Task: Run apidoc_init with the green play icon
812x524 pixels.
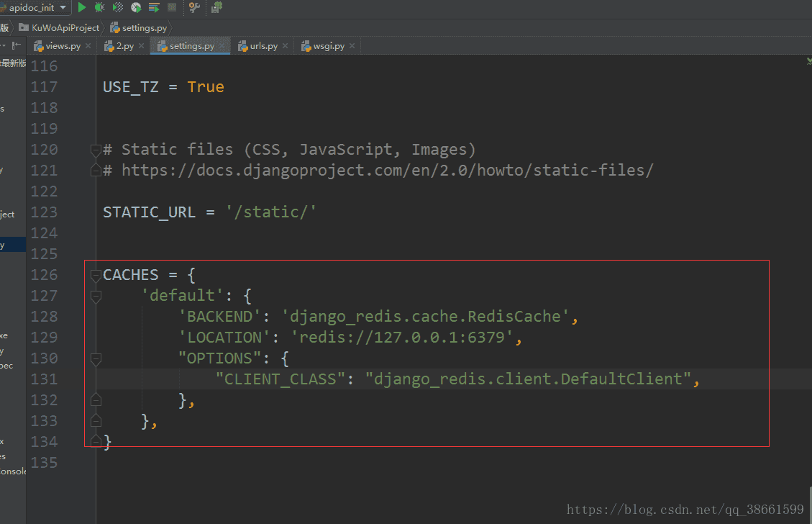Action: (x=81, y=7)
